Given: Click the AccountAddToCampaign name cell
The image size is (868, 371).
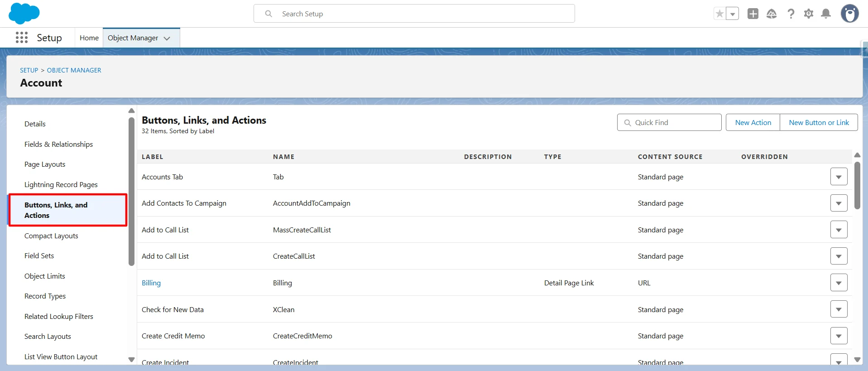Looking at the screenshot, I should [312, 203].
